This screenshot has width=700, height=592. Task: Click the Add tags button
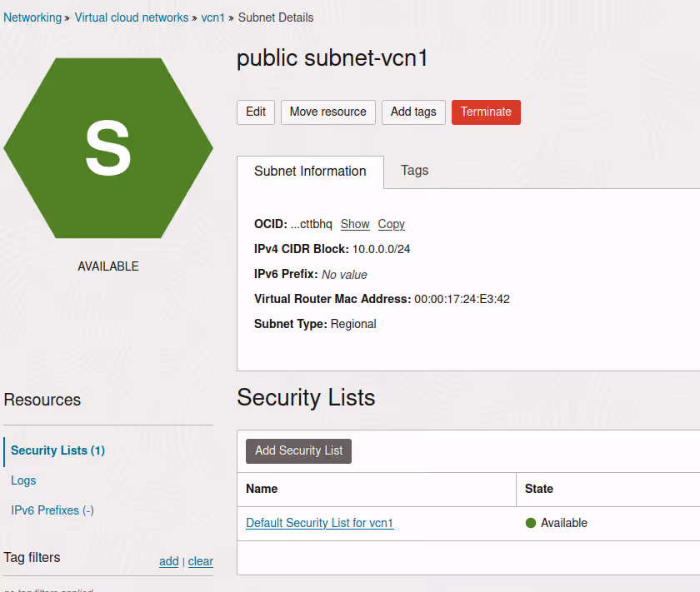(413, 112)
